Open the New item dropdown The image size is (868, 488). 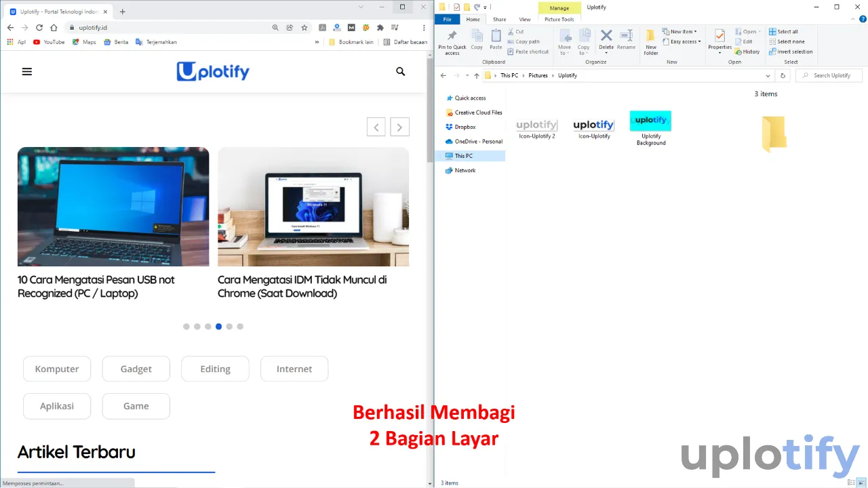click(x=680, y=32)
